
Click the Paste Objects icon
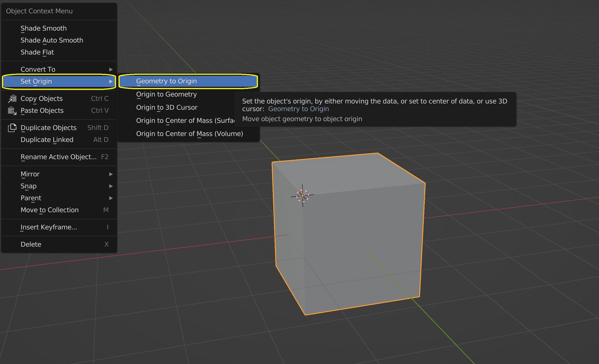click(12, 110)
